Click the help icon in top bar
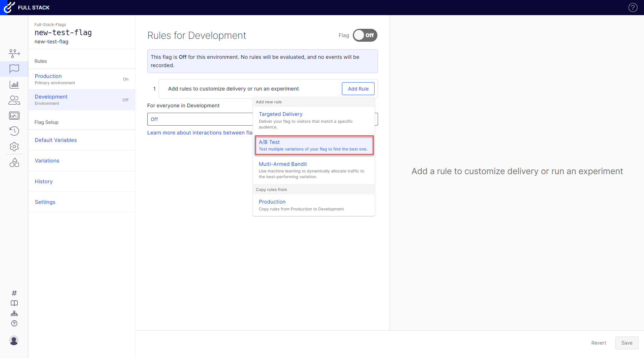This screenshot has height=358, width=644. click(633, 7)
